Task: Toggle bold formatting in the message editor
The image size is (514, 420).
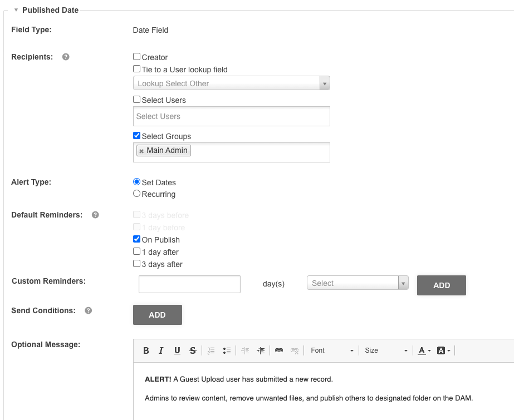Action: tap(146, 350)
